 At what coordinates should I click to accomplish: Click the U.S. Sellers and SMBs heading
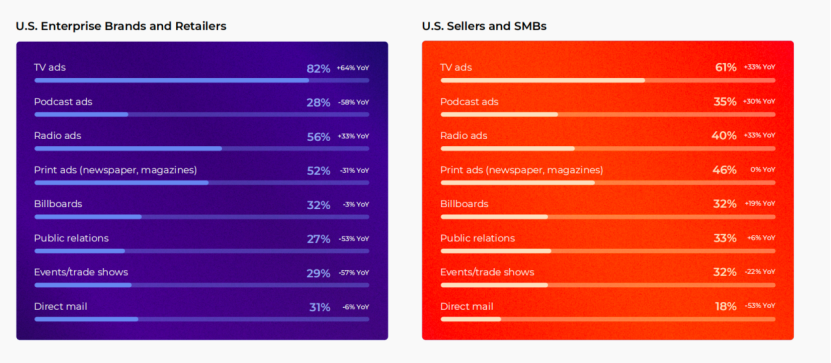click(x=484, y=26)
